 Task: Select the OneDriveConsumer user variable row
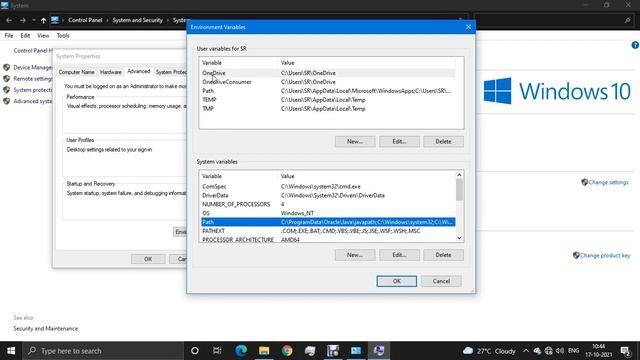tap(328, 82)
